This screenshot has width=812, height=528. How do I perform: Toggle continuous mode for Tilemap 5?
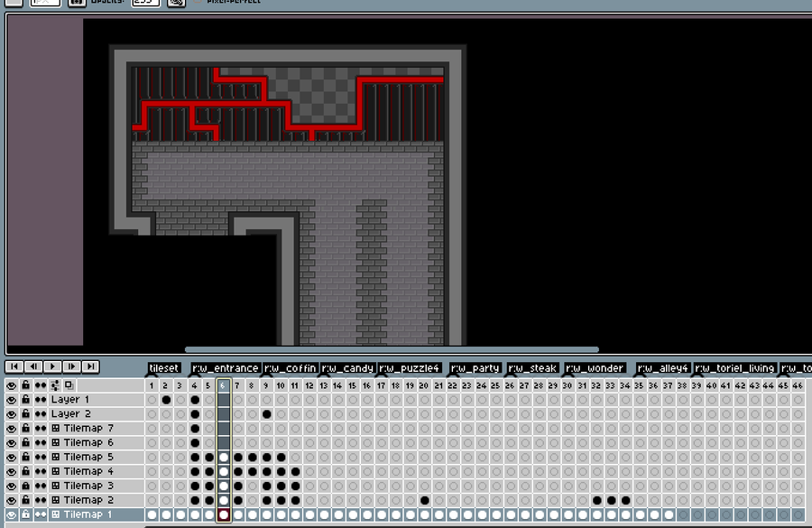click(40, 457)
